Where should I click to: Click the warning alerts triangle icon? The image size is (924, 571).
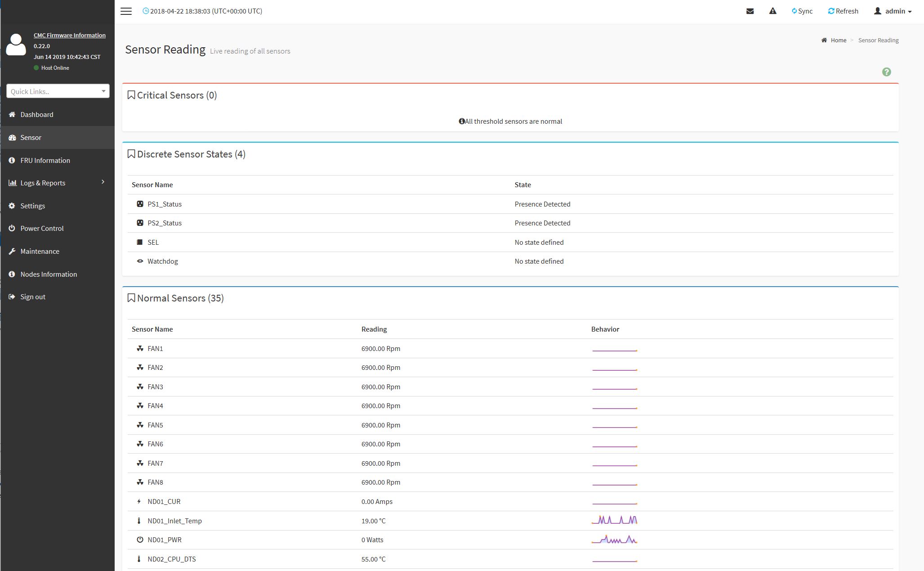pyautogui.click(x=772, y=11)
